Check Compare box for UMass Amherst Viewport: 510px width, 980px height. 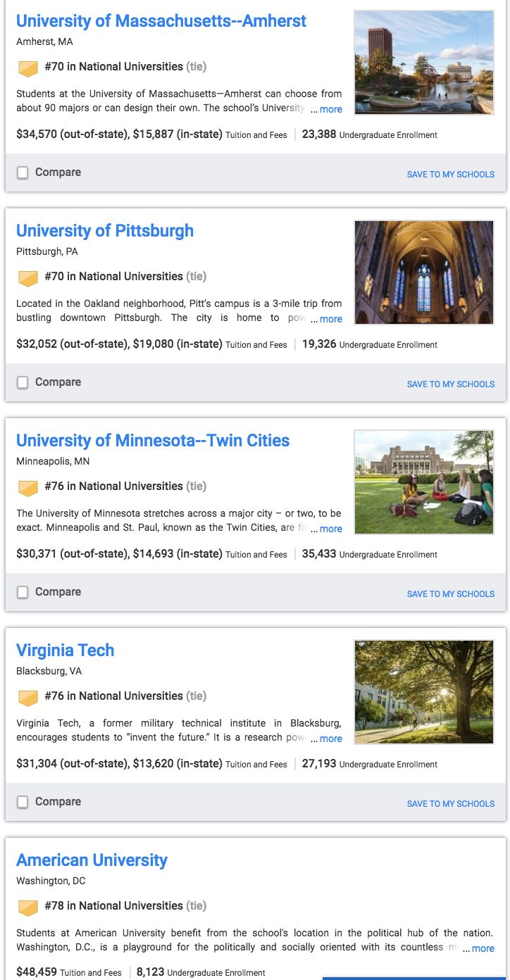point(23,172)
